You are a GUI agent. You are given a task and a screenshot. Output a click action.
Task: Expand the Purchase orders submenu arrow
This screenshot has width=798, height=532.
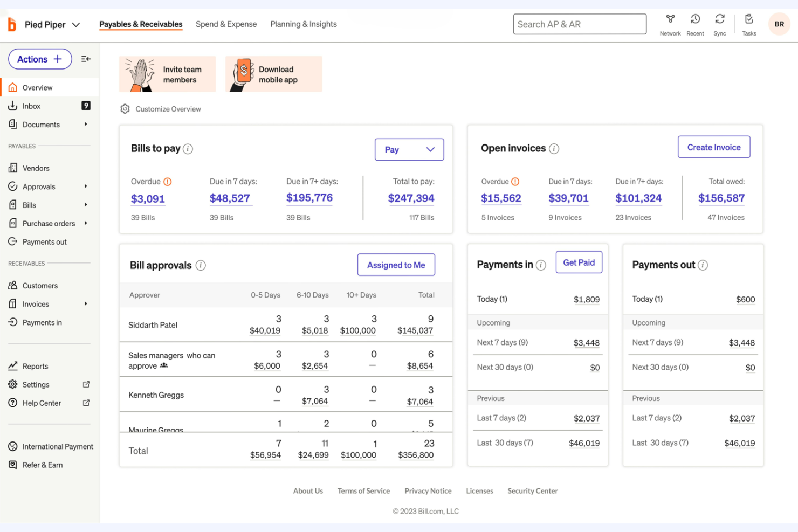[86, 223]
